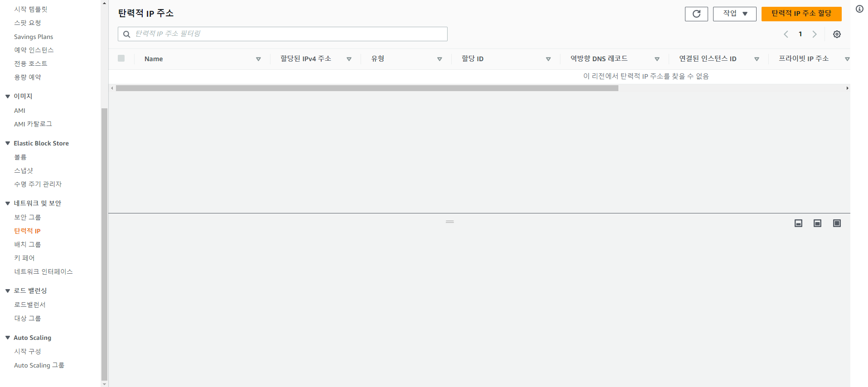The image size is (868, 387).
Task: Open 예약 인스턴스 in sidebar
Action: pyautogui.click(x=34, y=50)
